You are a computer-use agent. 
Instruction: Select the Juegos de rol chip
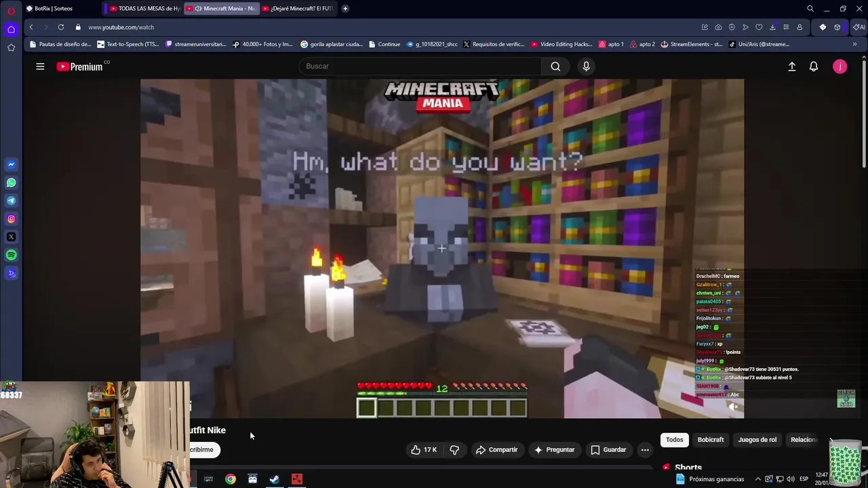coord(757,440)
